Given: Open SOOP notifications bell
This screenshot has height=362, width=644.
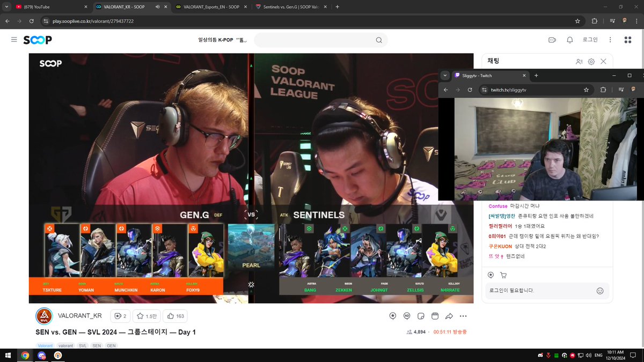Looking at the screenshot, I should (x=570, y=40).
